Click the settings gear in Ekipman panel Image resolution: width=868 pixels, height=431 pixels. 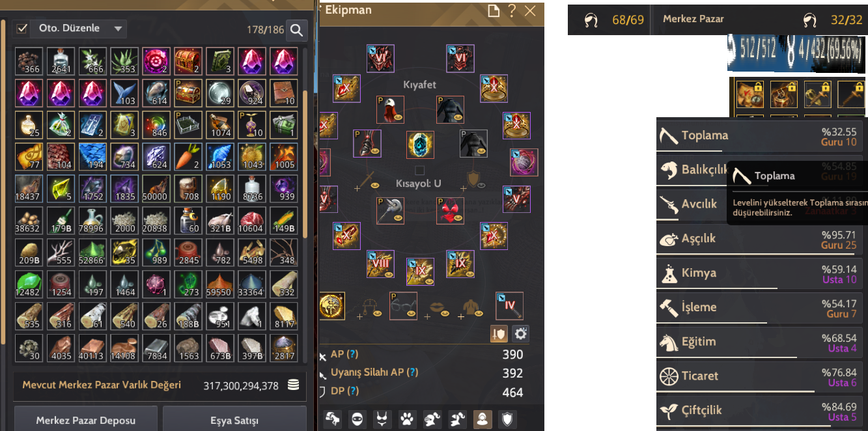520,334
